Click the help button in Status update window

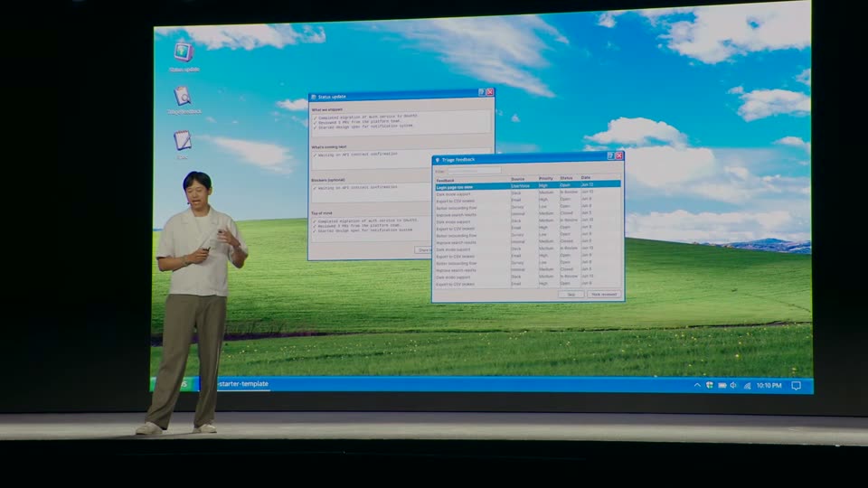[x=481, y=92]
